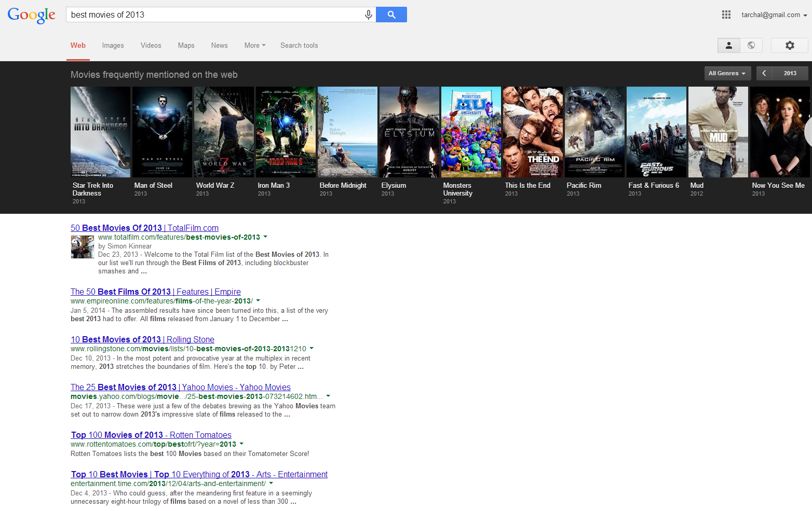Screen dimensions: 812x511
Task: Expand the arrow next to entertainment.time.com URL
Action: pyautogui.click(x=271, y=484)
